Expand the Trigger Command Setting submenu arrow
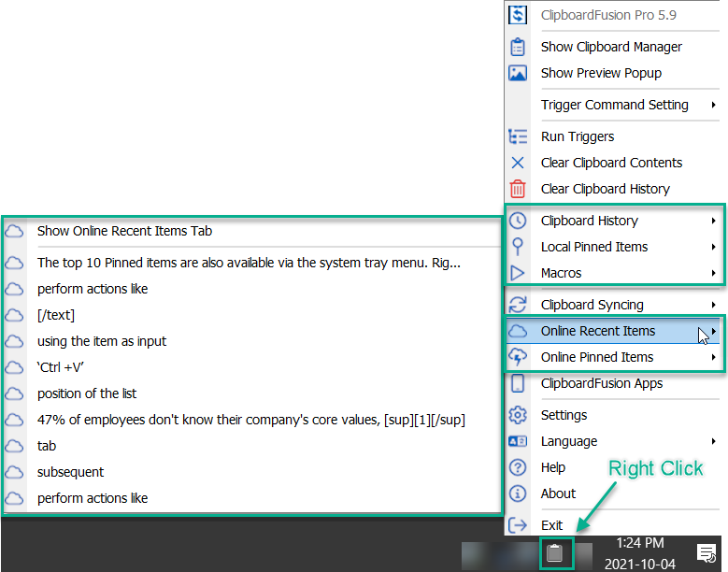Image resolution: width=728 pixels, height=572 pixels. click(714, 105)
